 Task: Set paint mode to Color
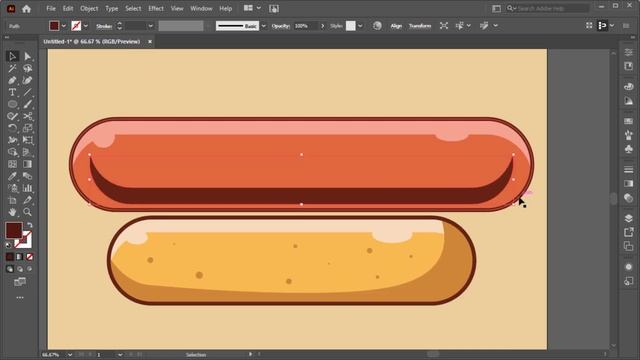pyautogui.click(x=10, y=257)
